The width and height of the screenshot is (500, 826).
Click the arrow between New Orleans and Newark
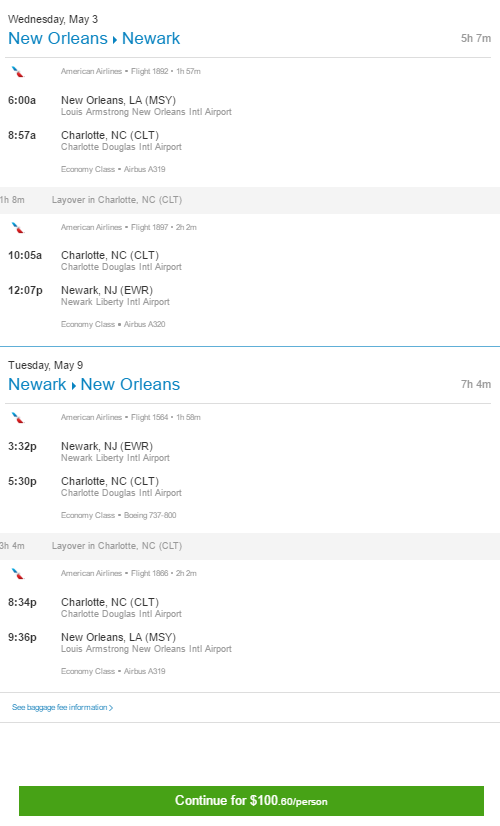114,40
